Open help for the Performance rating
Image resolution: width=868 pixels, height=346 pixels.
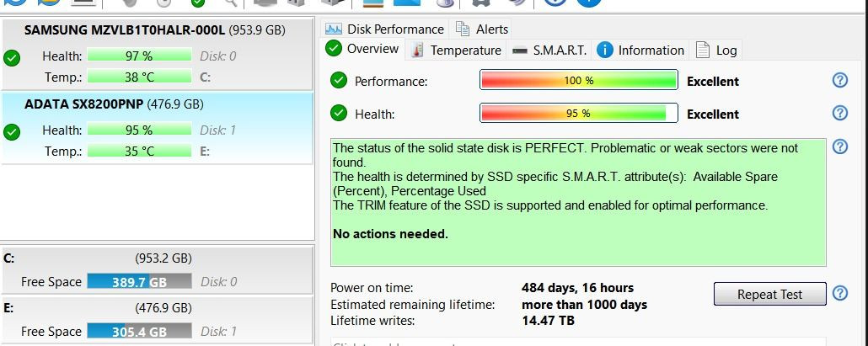pyautogui.click(x=839, y=80)
